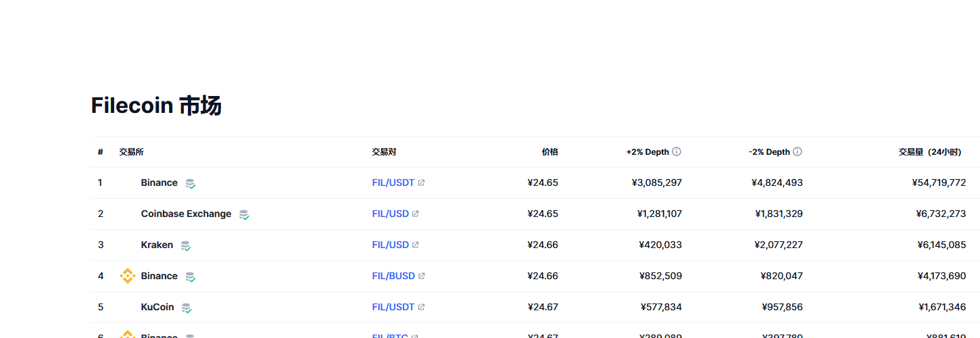Click the -2% Depth info icon
The image size is (980, 338).
tap(798, 152)
